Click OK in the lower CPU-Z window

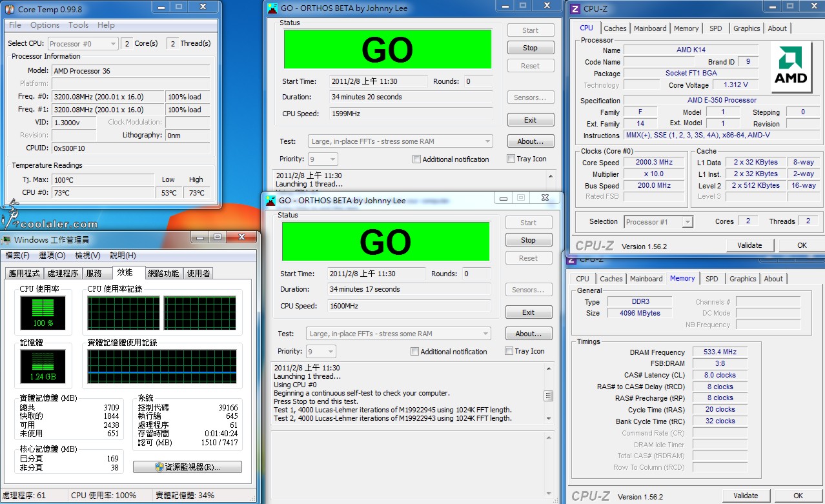[x=798, y=496]
